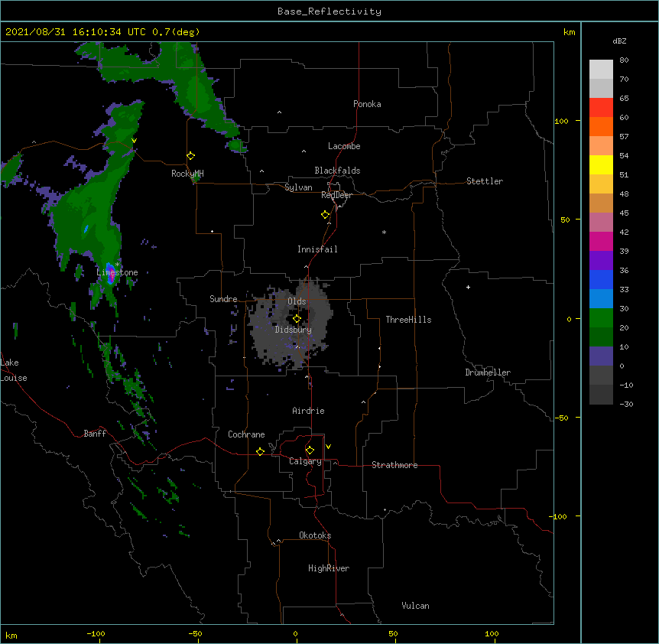
Task: Click the 80 value on dBZ legend
Action: point(624,60)
